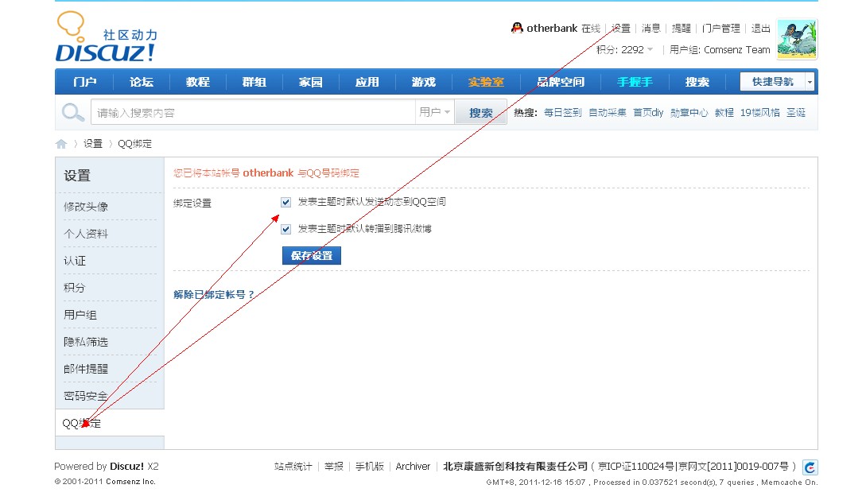Screen dimensions: 866x504
Task: Open 密码安全 in the sidebar
Action: point(86,396)
